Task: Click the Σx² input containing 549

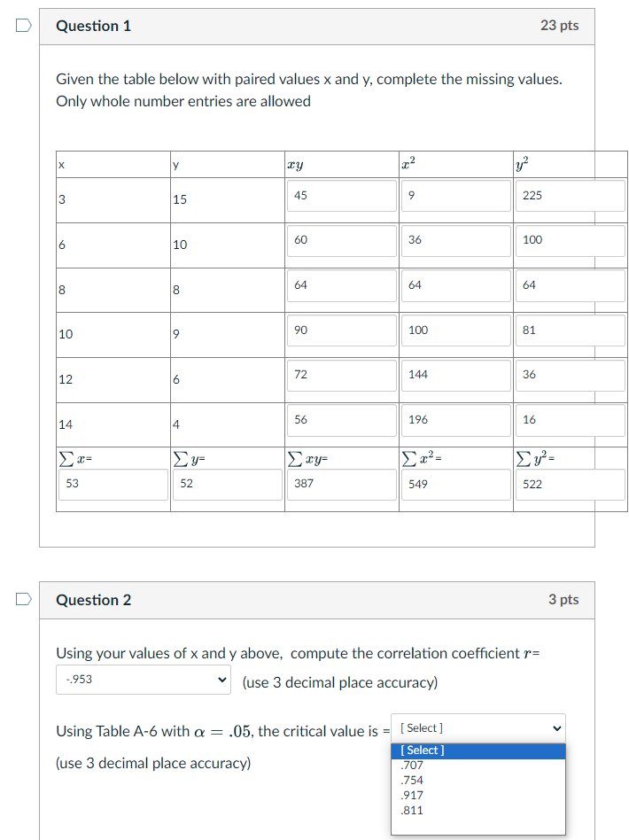Action: 455,485
